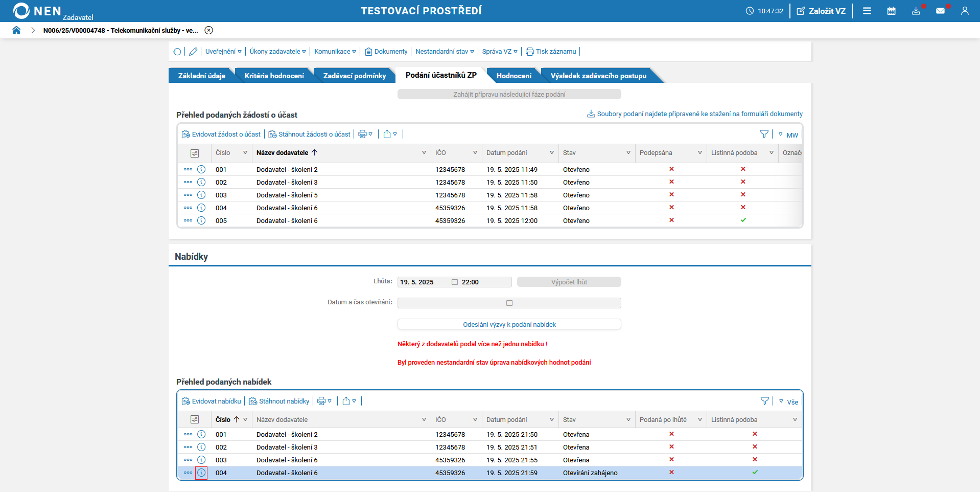Click the home icon in breadcrumb
980x492 pixels.
(16, 30)
